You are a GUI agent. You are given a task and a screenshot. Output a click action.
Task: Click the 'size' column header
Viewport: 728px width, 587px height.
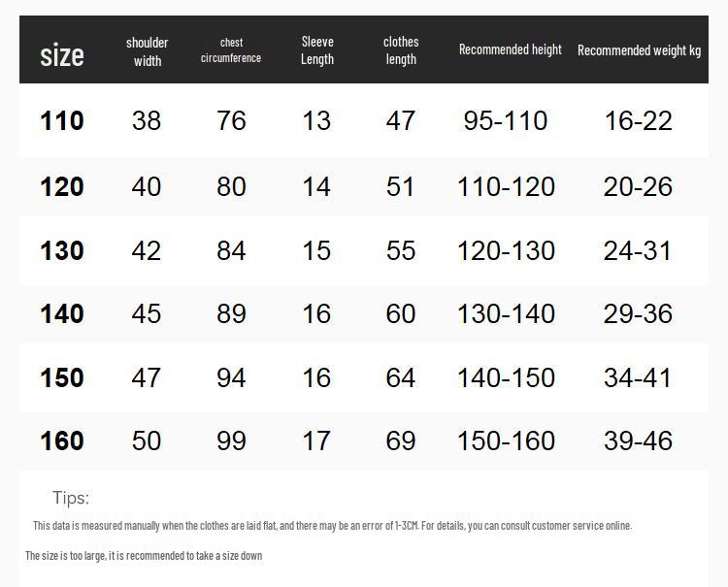click(x=62, y=55)
